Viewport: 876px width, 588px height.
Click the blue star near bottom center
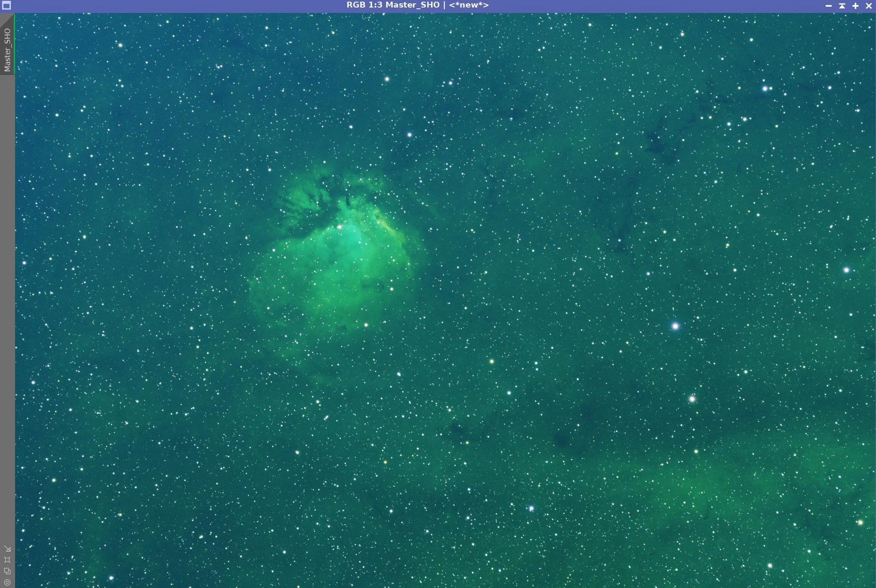pyautogui.click(x=531, y=509)
